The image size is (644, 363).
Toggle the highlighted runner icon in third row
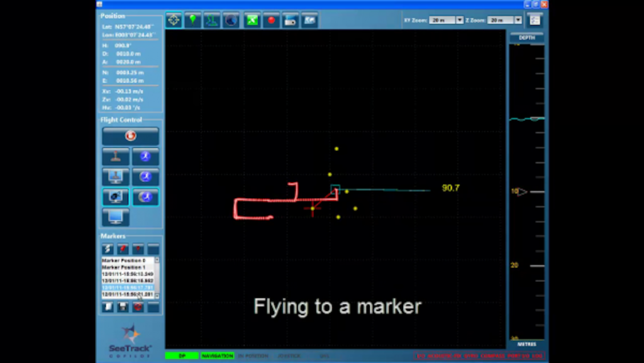(145, 197)
